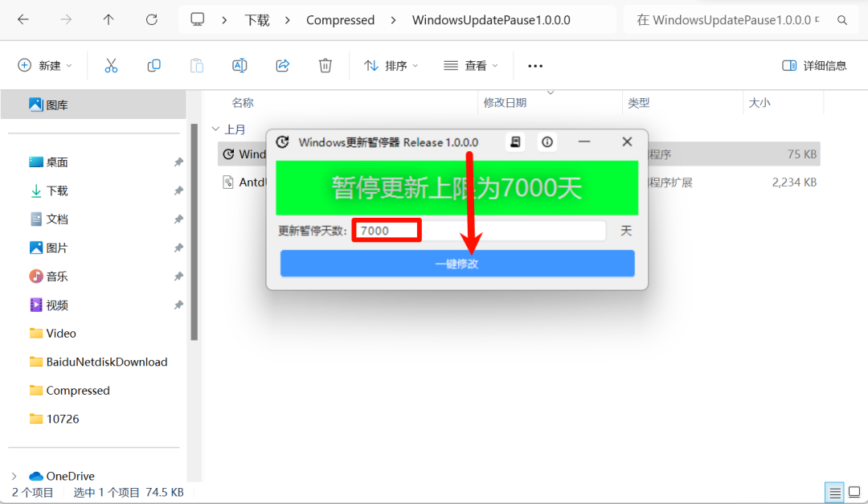Unpin 桌面 using its pin icon

(x=178, y=162)
